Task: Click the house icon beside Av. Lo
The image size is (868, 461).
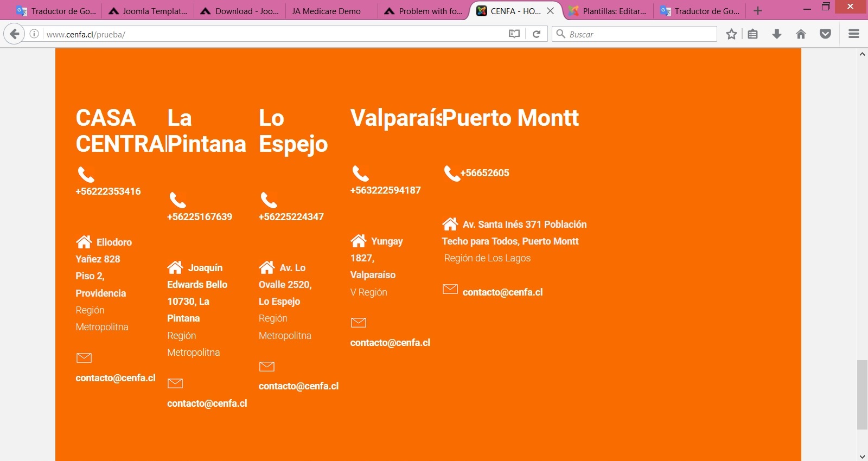Action: click(267, 267)
